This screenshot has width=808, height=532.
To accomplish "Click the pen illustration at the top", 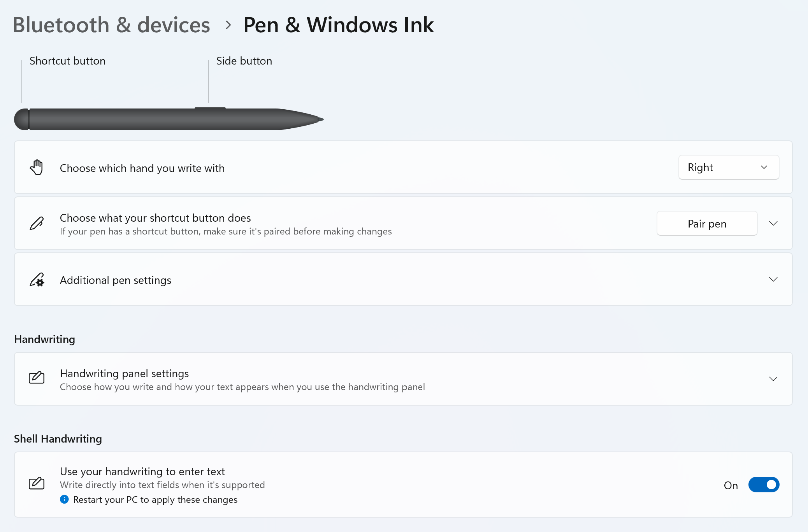I will pos(167,119).
